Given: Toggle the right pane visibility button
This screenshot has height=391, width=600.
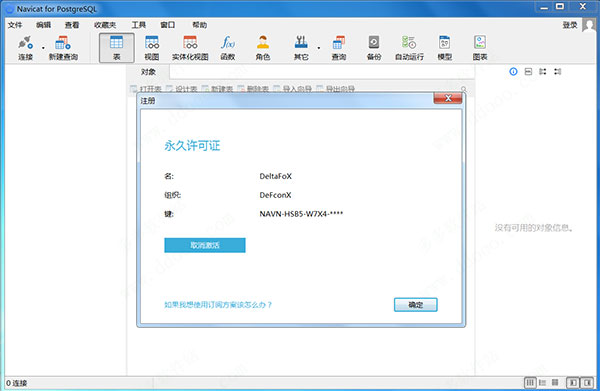Looking at the screenshot, I should pyautogui.click(x=587, y=382).
